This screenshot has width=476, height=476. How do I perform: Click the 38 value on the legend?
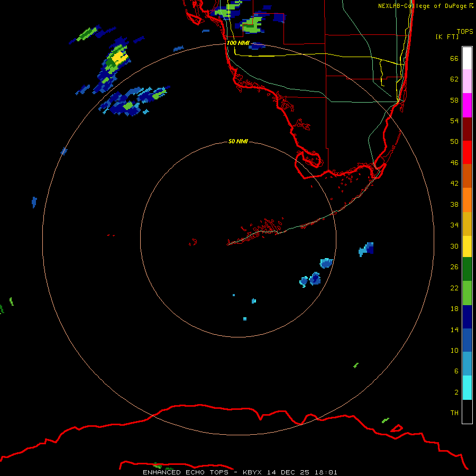(x=454, y=204)
